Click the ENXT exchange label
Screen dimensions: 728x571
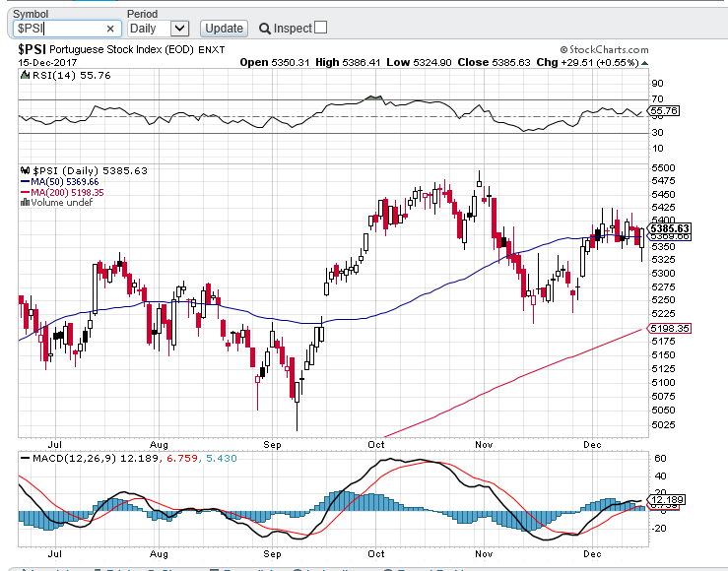[211, 50]
